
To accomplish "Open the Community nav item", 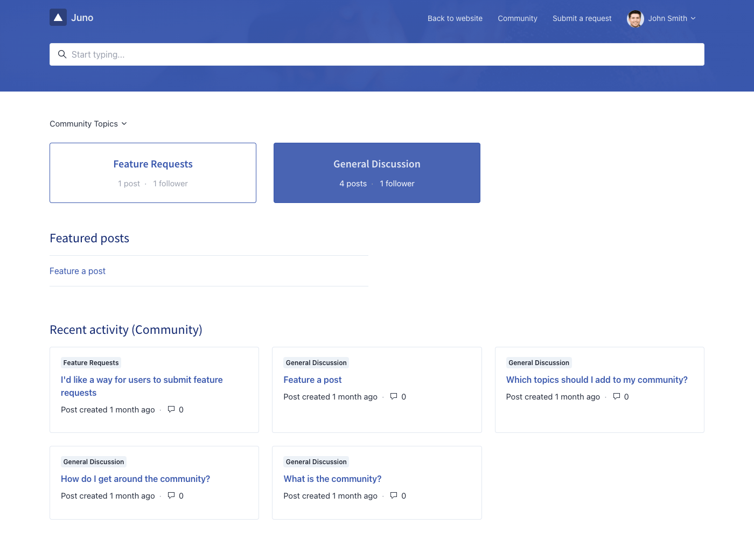I will tap(517, 18).
